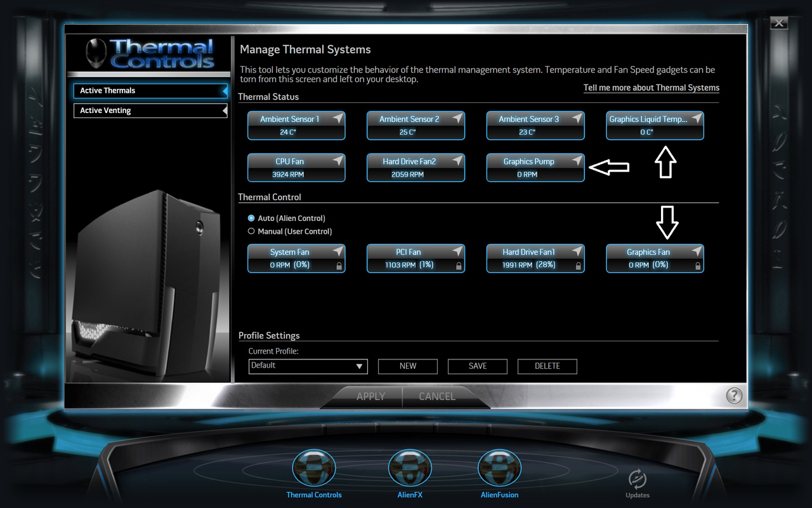The height and width of the screenshot is (508, 812).
Task: Tear off System Fan gadget arrow icon
Action: coord(338,251)
